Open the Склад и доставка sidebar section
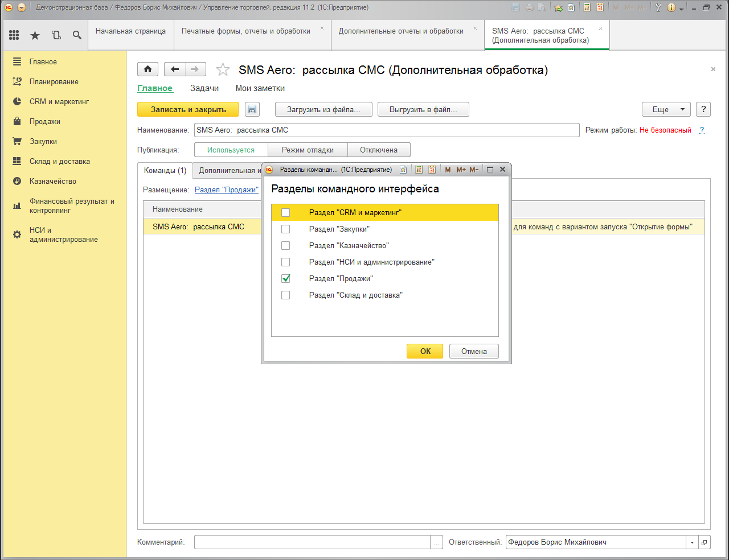Screen dimensions: 729x560 60,161
